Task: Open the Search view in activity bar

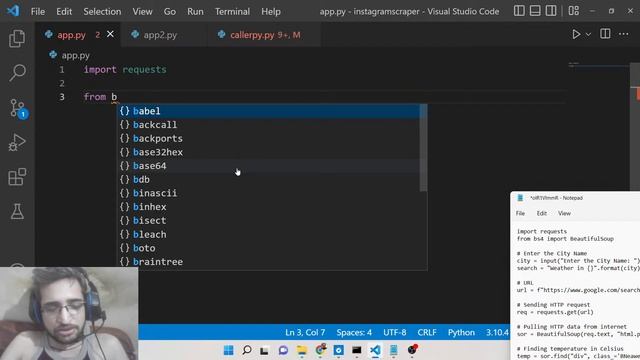Action: click(17, 73)
